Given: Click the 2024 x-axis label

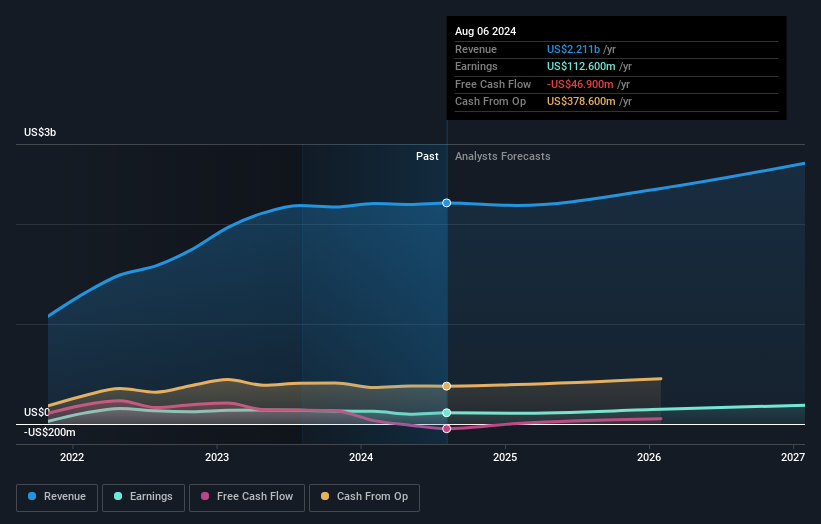Looking at the screenshot, I should click(x=361, y=457).
